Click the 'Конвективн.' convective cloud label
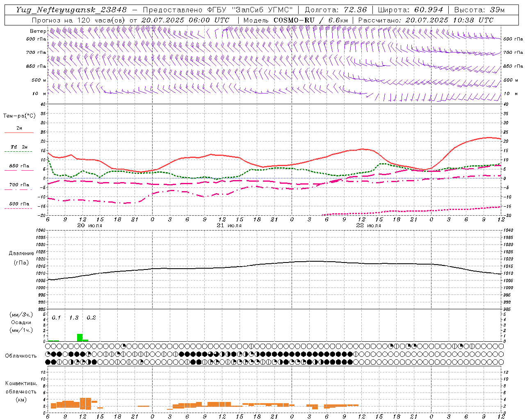Viewport: 525px width, 420px height. [x=21, y=383]
